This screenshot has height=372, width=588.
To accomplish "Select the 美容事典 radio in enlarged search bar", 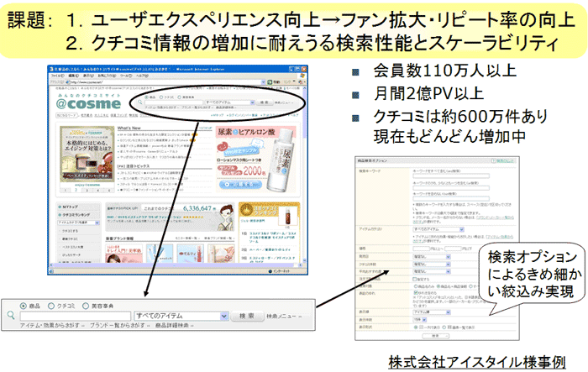I will point(86,306).
